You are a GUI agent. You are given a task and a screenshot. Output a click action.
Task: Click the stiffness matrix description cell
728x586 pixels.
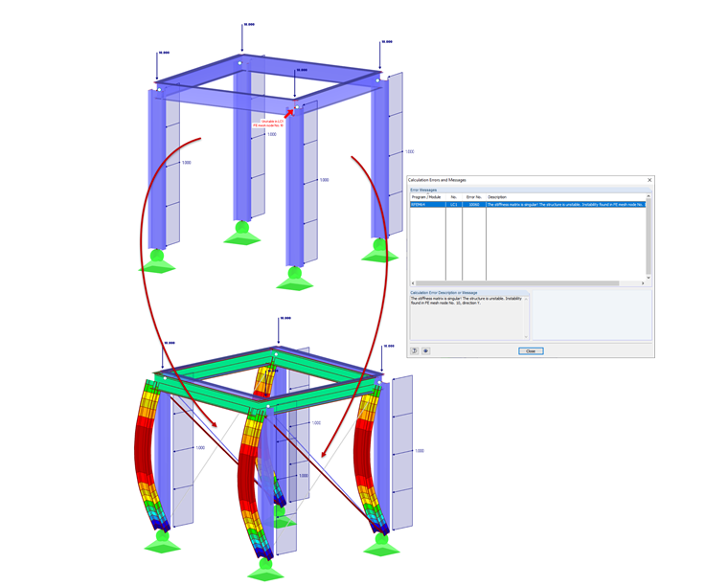(566, 204)
